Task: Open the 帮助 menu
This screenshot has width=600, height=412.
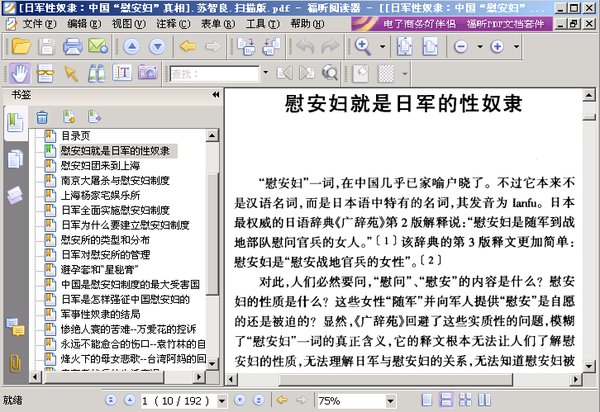Action: click(307, 24)
